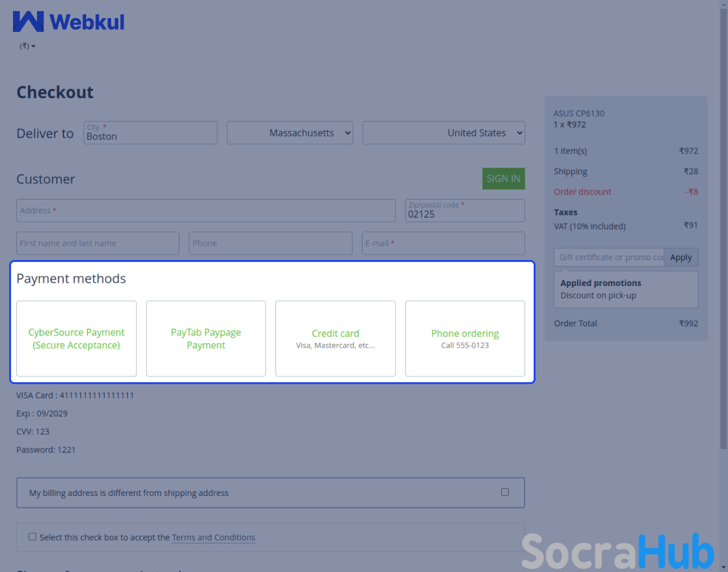The image size is (728, 572).
Task: Select Phone ordering payment method
Action: pyautogui.click(x=465, y=339)
